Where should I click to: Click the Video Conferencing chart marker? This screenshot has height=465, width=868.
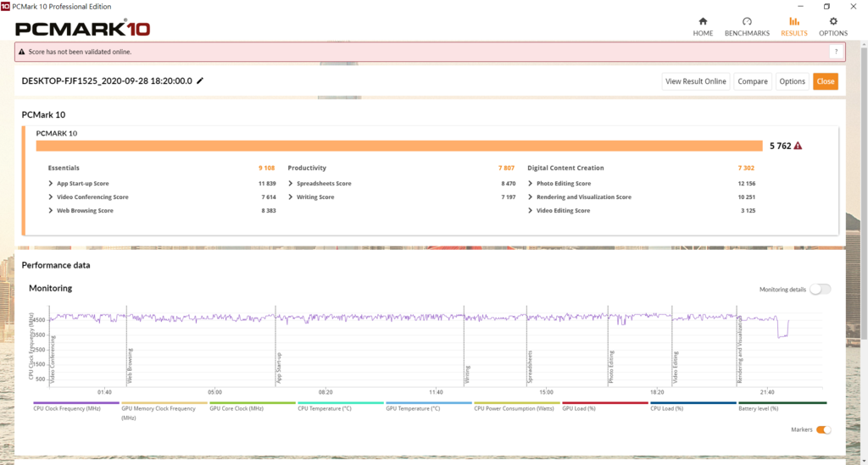coord(53,359)
